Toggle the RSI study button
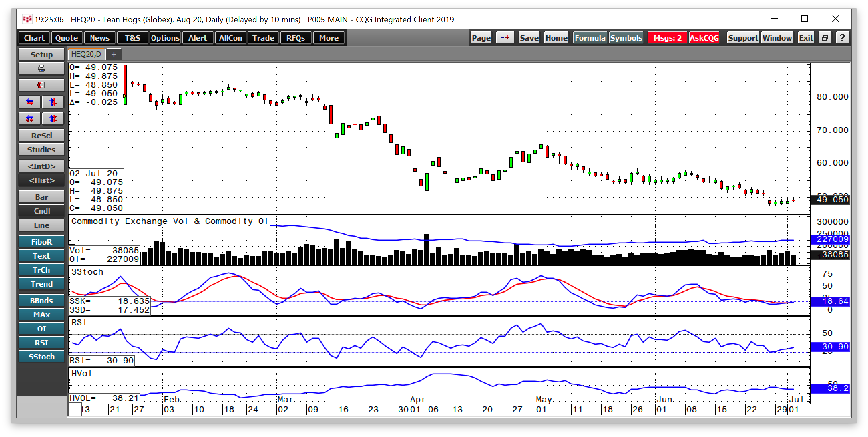Screen dimensions: 868x437 click(41, 342)
